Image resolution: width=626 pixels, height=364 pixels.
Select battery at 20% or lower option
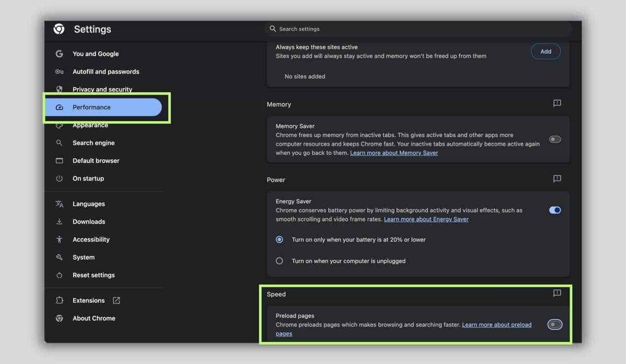coord(280,239)
